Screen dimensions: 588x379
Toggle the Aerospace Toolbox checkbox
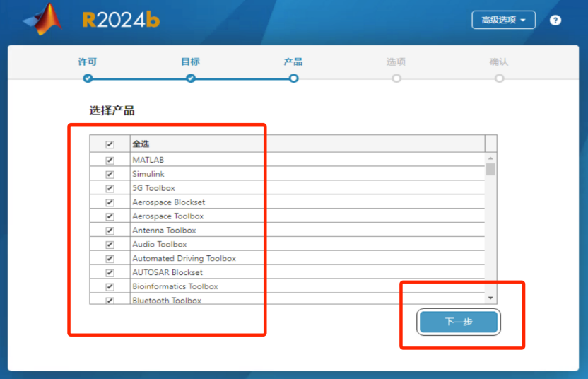pyautogui.click(x=110, y=216)
